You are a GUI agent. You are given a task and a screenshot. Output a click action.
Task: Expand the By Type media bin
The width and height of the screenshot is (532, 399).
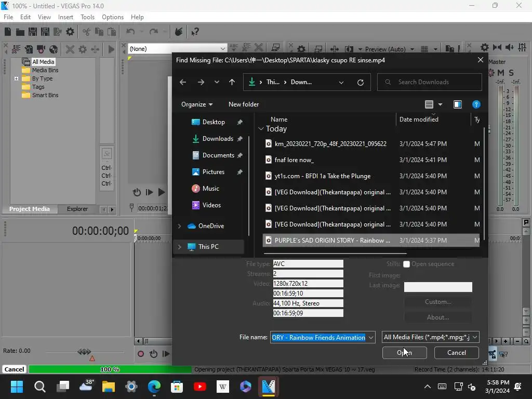(16, 79)
